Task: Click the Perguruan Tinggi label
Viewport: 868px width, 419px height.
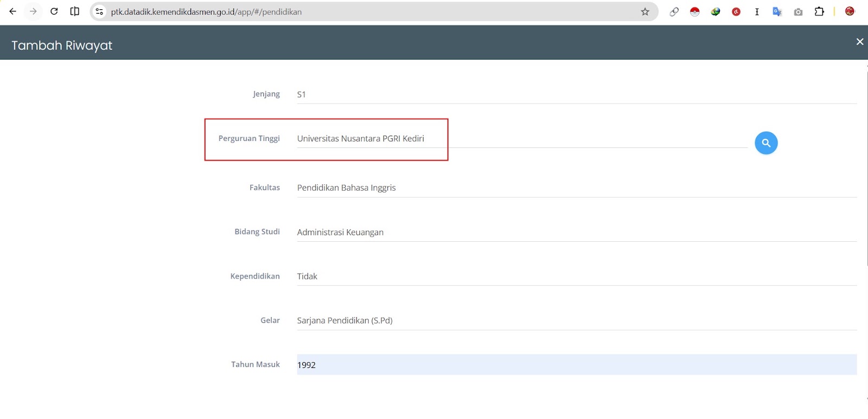Action: (249, 138)
